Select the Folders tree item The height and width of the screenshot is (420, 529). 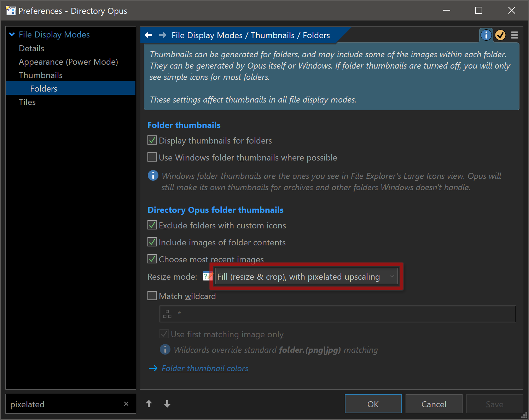[71, 88]
